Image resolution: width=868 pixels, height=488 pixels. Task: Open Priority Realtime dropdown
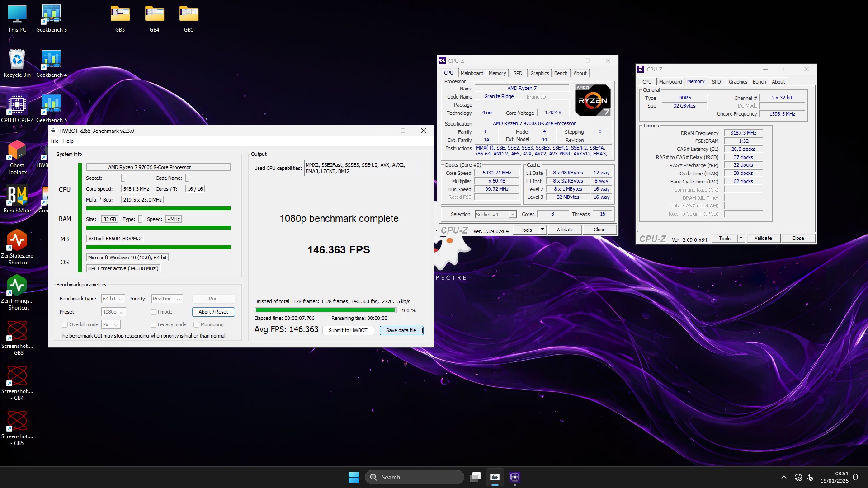tap(167, 299)
